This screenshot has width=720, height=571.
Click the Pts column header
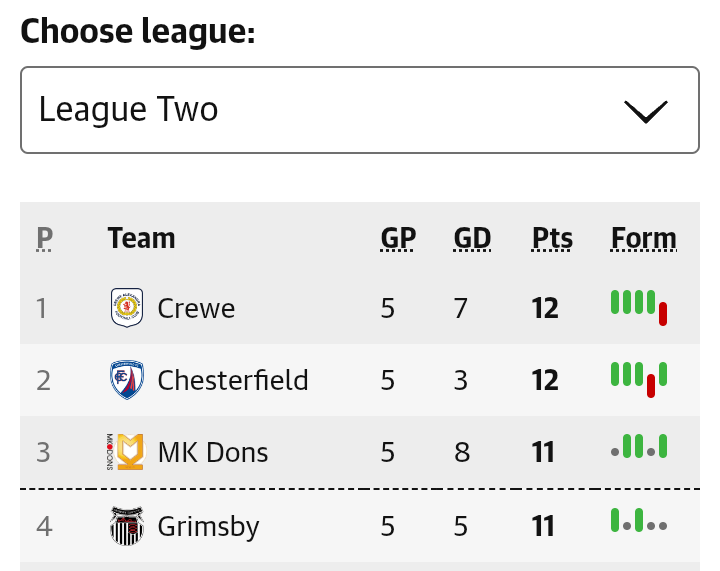pyautogui.click(x=552, y=238)
